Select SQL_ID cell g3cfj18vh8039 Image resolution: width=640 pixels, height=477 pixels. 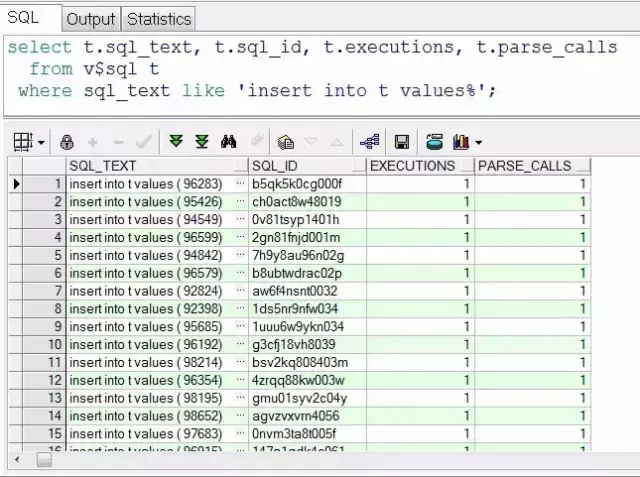pyautogui.click(x=307, y=345)
